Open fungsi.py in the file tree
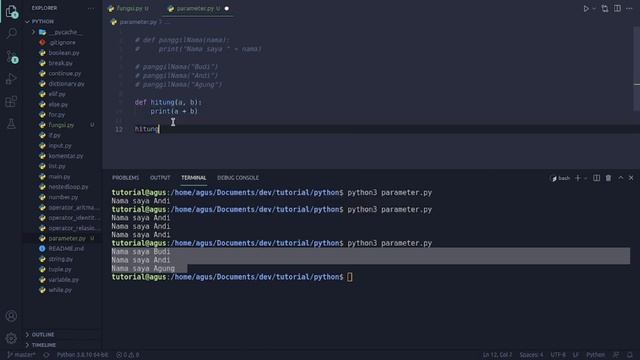640x360 pixels. [61, 125]
